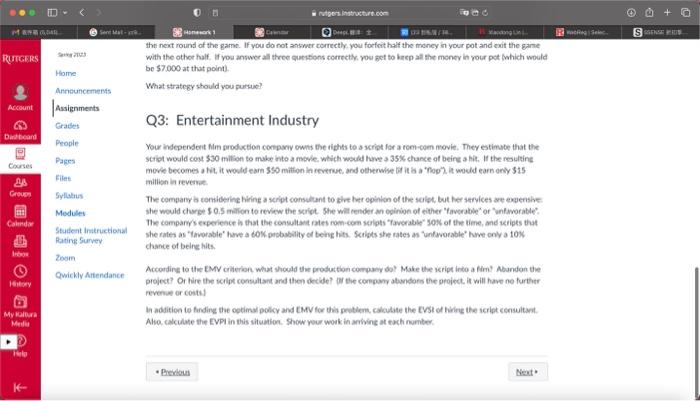This screenshot has height=401, width=700.
Task: Open the Help menu
Action: coord(20,346)
